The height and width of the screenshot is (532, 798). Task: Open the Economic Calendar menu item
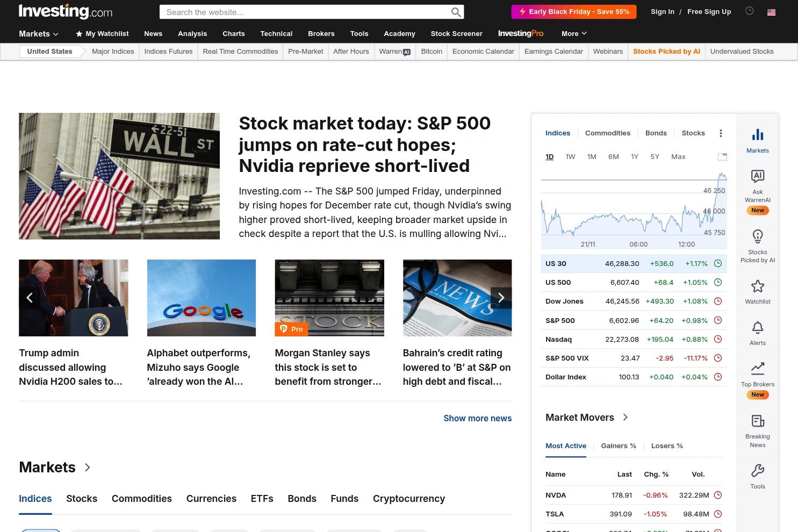[x=483, y=52]
